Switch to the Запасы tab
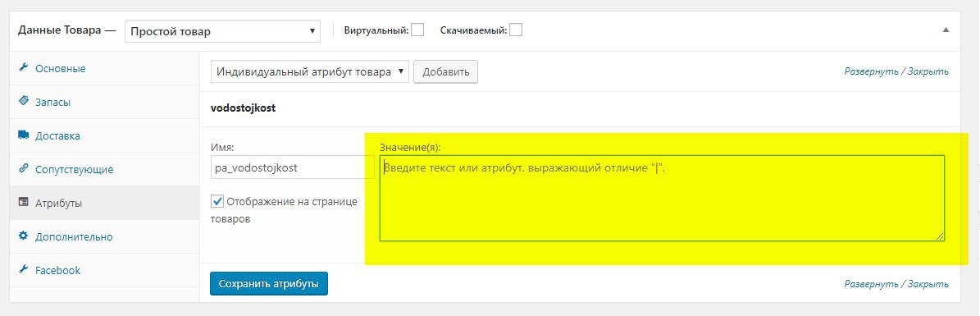The height and width of the screenshot is (316, 980). point(105,102)
